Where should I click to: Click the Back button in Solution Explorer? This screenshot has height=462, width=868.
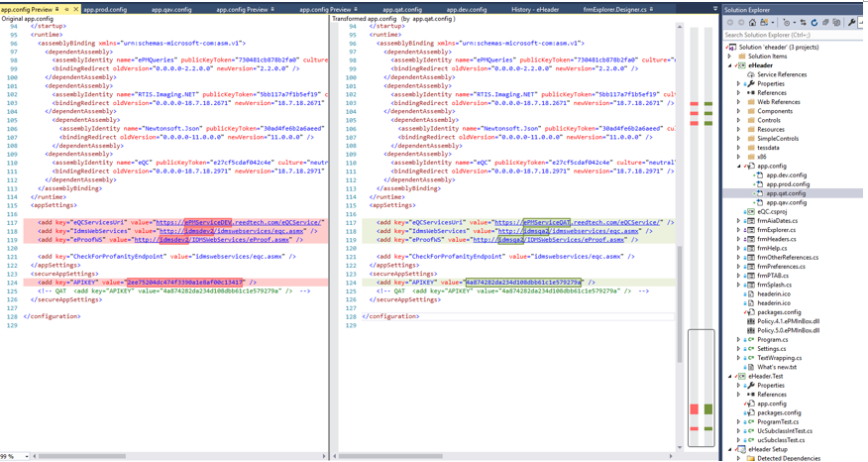[x=730, y=22]
